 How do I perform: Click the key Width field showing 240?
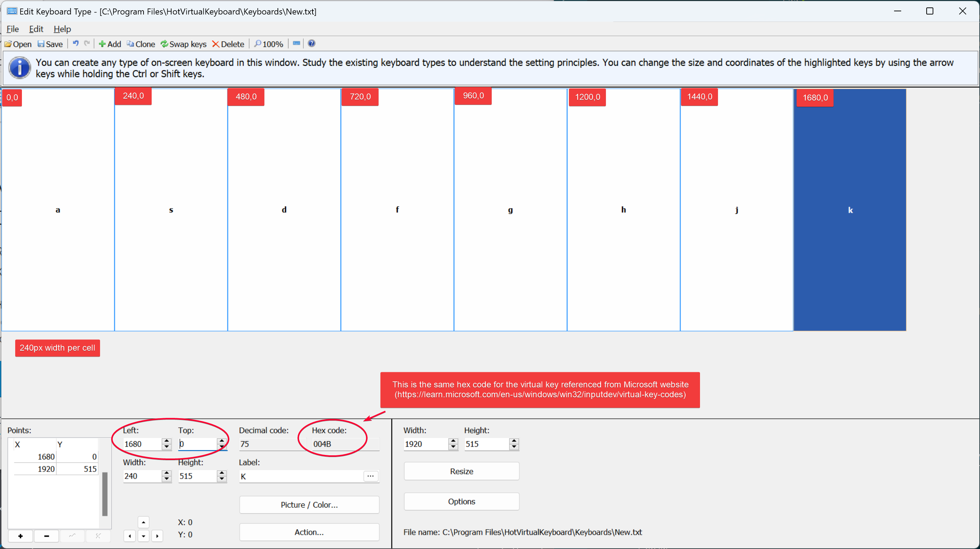(x=142, y=476)
